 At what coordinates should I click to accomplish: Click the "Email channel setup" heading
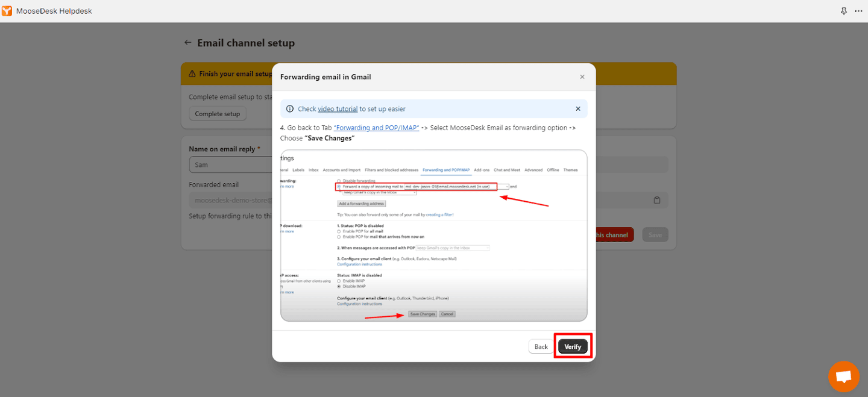246,43
